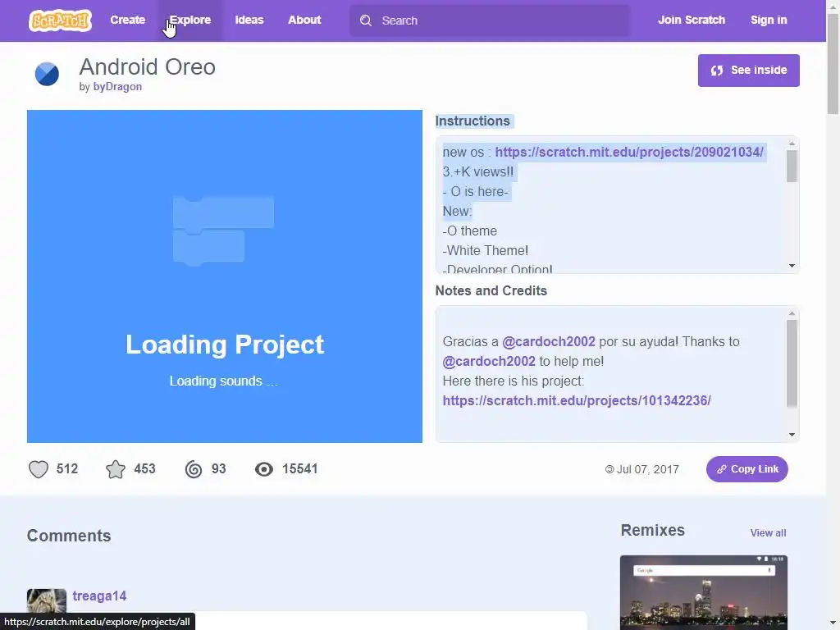Click the Loading Project stage area

(x=225, y=276)
